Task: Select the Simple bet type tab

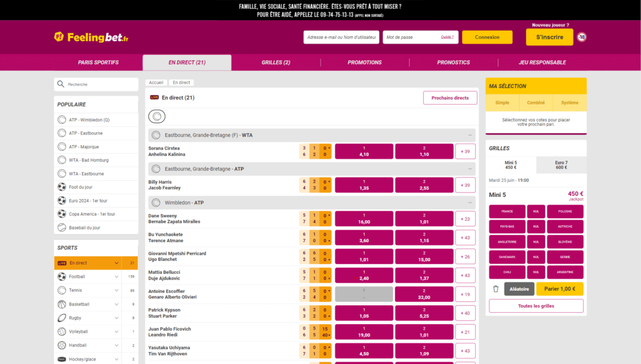Action: [x=502, y=103]
